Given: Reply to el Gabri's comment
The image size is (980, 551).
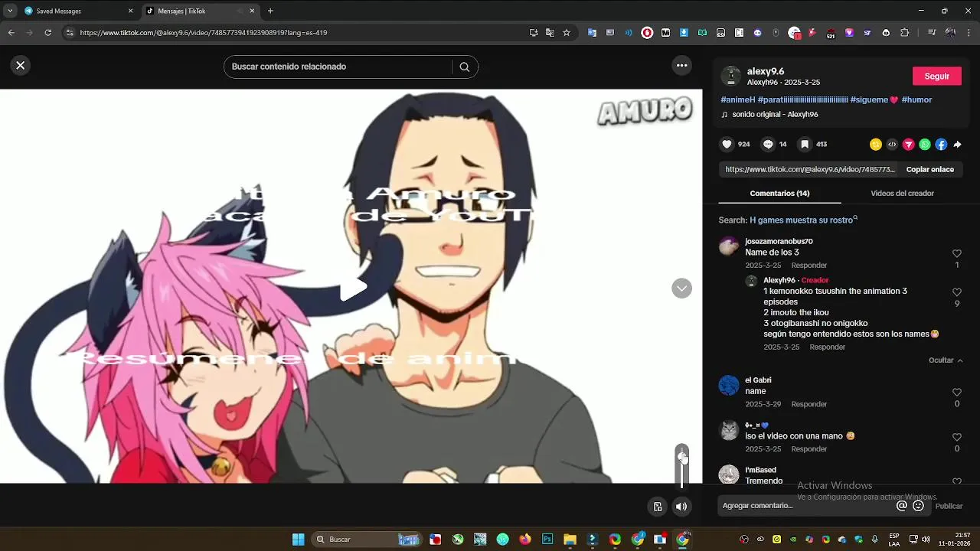Looking at the screenshot, I should (x=809, y=404).
